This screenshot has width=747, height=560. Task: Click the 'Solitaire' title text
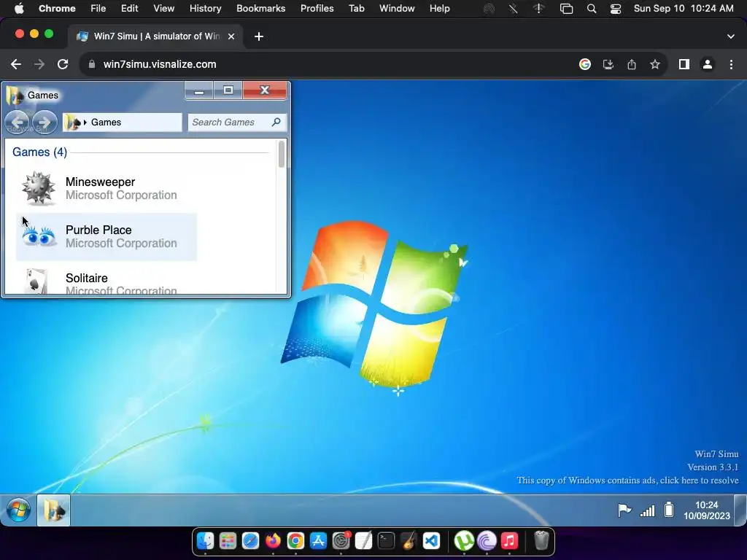click(87, 278)
